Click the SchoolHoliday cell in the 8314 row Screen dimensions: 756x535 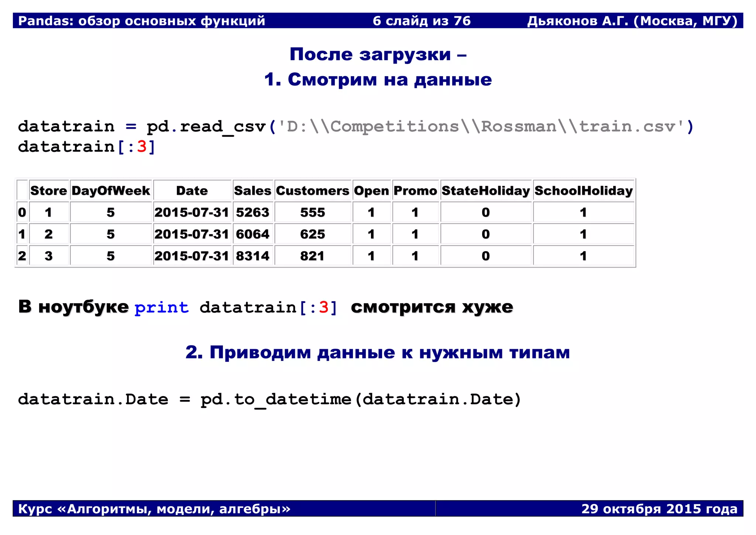click(584, 256)
